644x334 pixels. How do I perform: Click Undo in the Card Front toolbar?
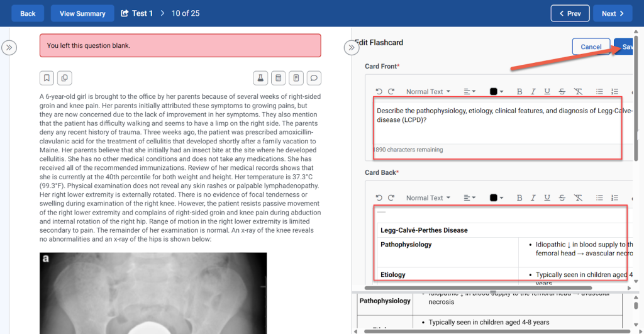tap(379, 92)
